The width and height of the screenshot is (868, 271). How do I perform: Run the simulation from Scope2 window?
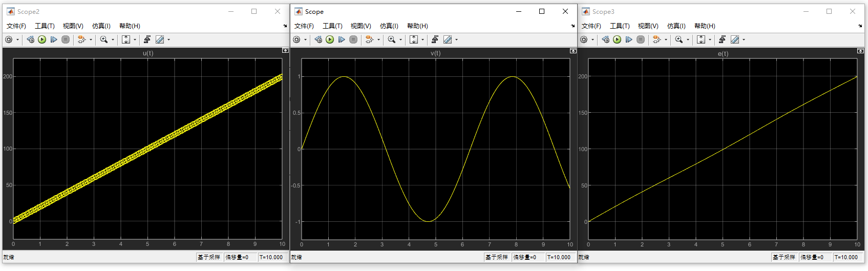[42, 39]
